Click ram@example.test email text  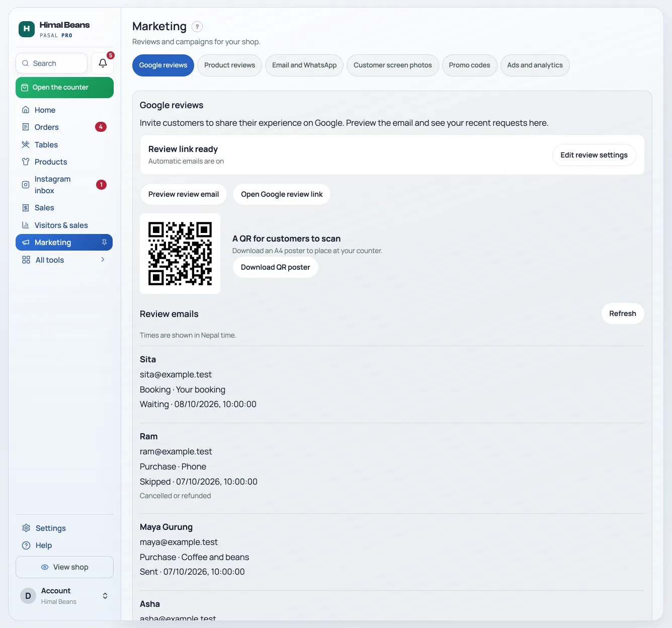pyautogui.click(x=176, y=451)
